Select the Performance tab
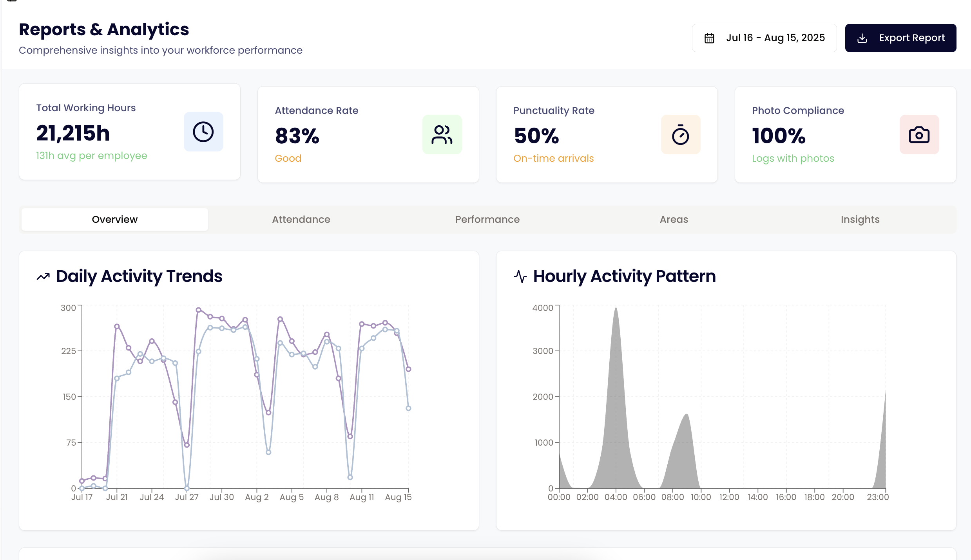The width and height of the screenshot is (971, 560). (x=487, y=219)
